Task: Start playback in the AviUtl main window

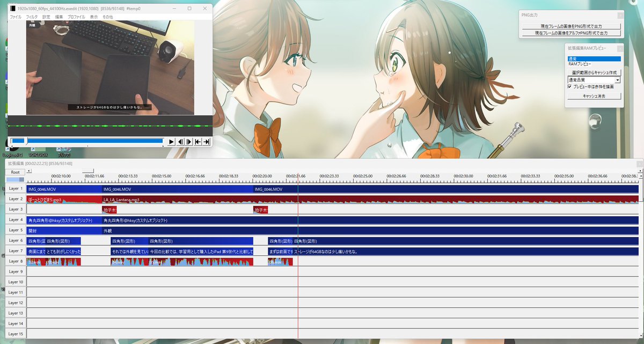Action: pyautogui.click(x=171, y=142)
